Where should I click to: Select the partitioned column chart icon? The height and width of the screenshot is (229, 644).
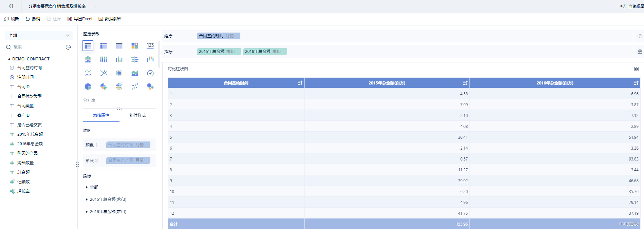(88, 59)
